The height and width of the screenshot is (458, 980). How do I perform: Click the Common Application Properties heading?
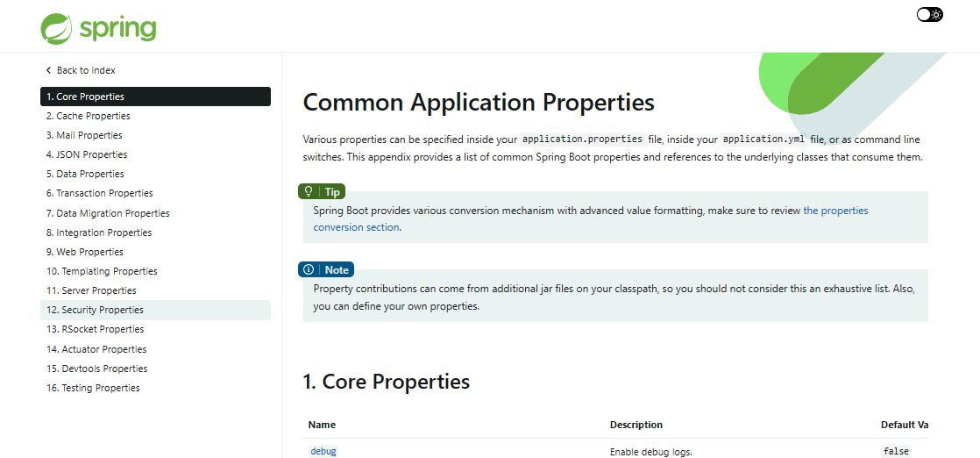[479, 102]
